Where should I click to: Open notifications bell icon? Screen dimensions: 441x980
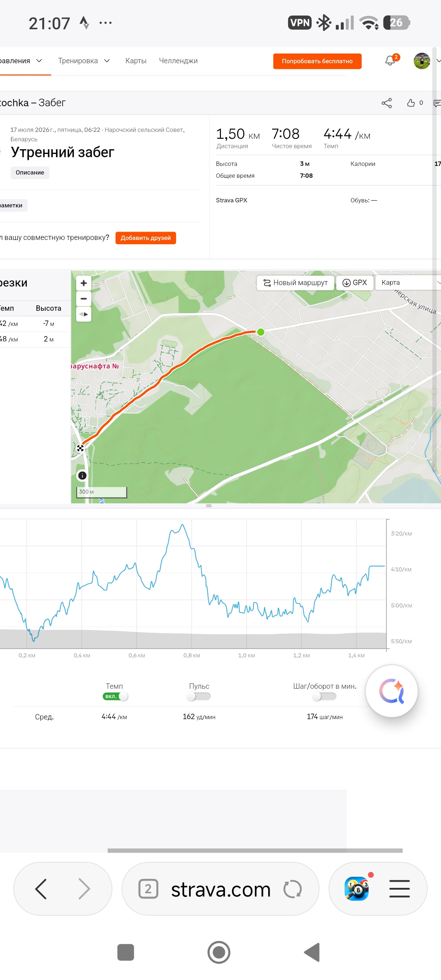pos(390,60)
